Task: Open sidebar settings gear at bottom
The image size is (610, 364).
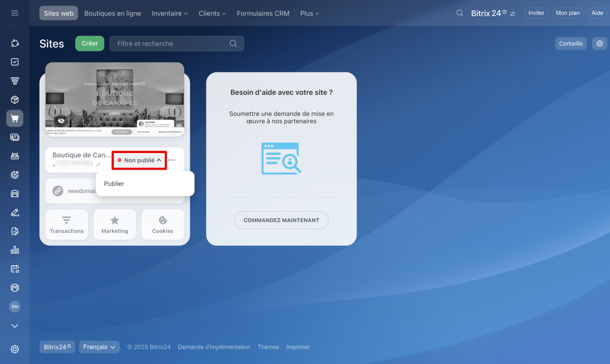Action: (15, 349)
